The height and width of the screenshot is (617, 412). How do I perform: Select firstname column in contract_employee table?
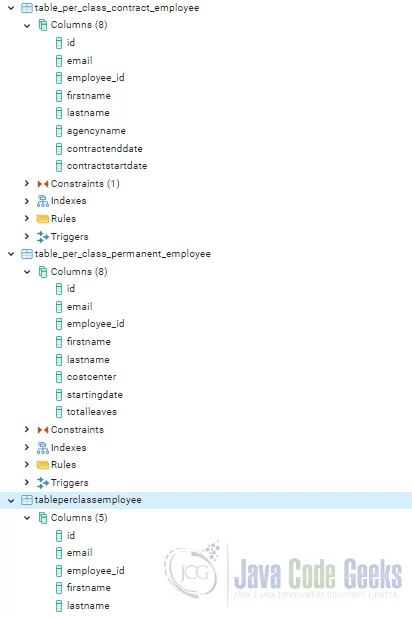(89, 96)
